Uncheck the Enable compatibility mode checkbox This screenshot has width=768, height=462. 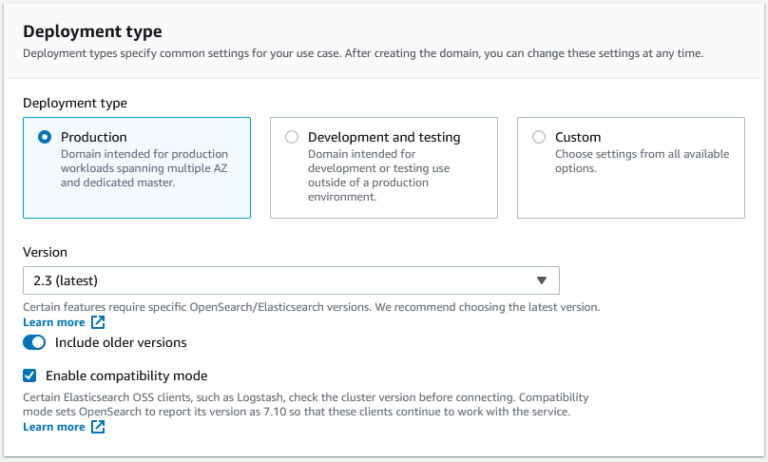coord(30,376)
